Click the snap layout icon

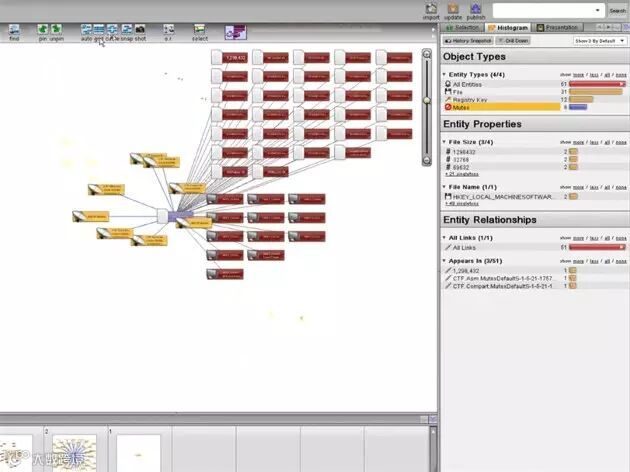click(x=127, y=29)
